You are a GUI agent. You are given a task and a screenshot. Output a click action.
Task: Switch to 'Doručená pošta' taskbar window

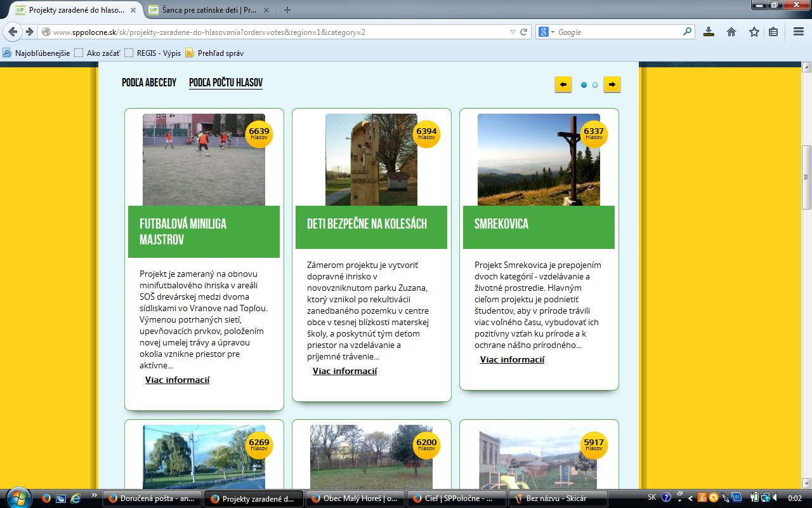[x=152, y=498]
